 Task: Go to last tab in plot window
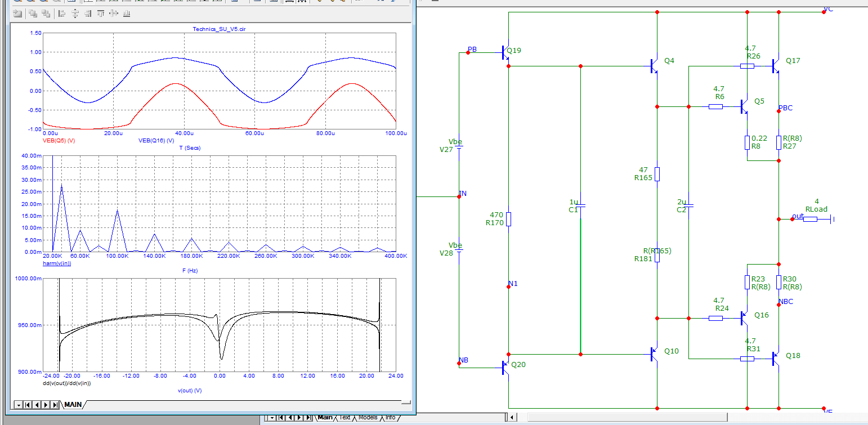[55, 405]
